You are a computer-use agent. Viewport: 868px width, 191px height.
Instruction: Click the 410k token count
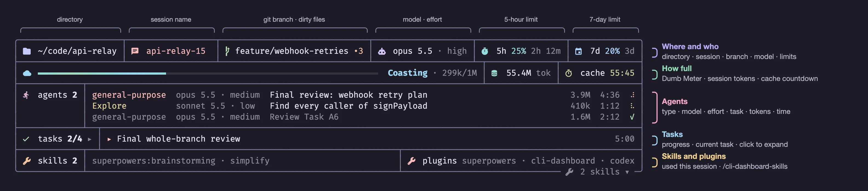tap(580, 106)
